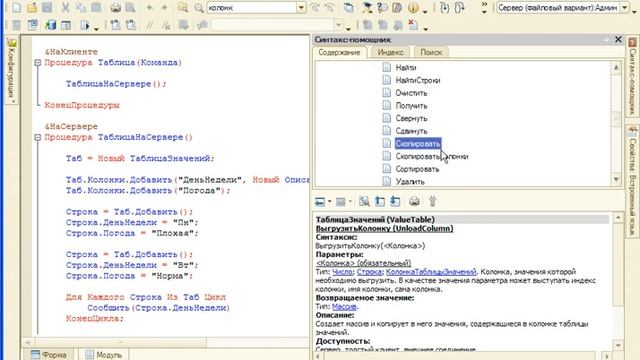
Task: Switch to the "Содержание" tab
Action: (x=339, y=52)
